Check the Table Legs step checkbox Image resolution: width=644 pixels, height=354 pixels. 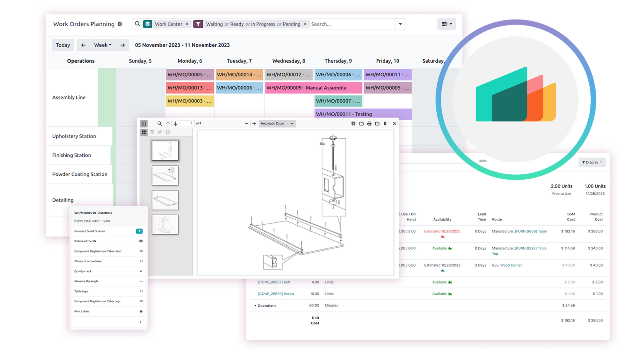pos(141,291)
